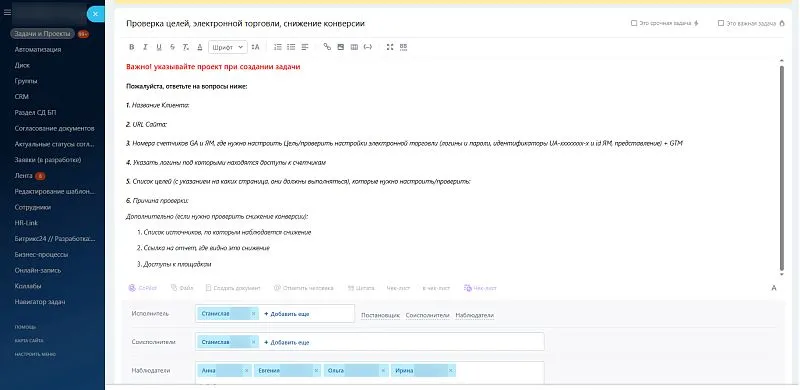
Task: Open text alignment options
Action: (305, 47)
